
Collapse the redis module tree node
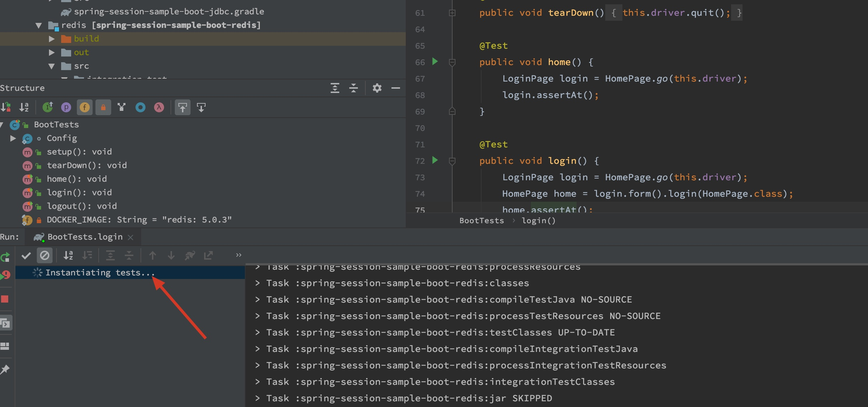click(39, 25)
